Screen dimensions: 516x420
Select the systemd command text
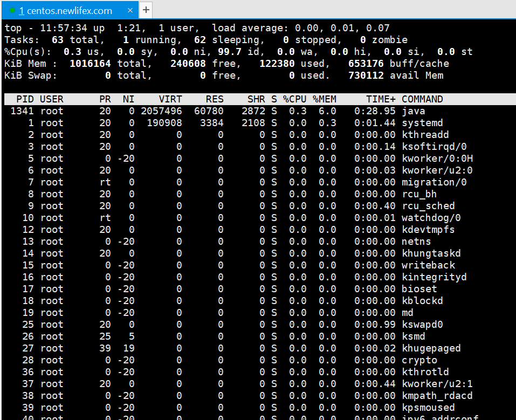pos(422,123)
